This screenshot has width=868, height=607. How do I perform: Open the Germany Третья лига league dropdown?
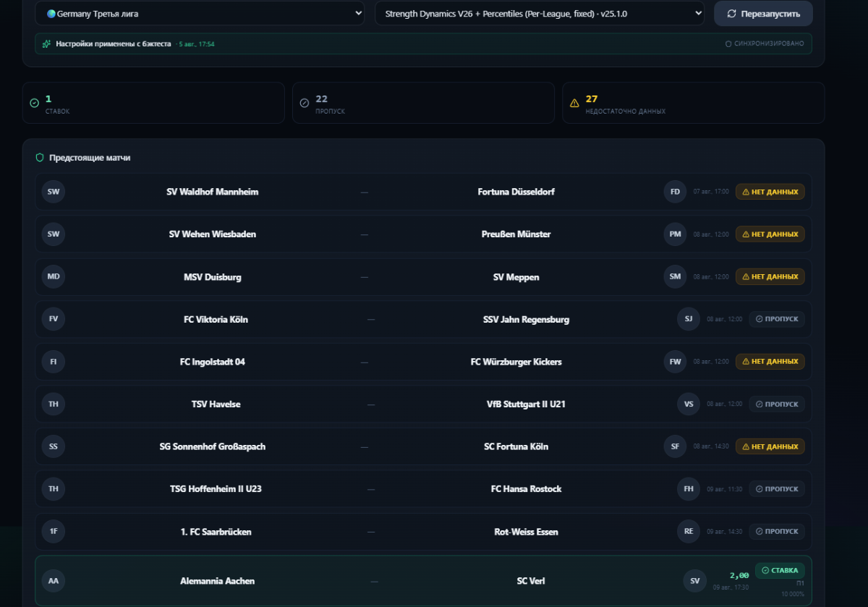coord(200,13)
